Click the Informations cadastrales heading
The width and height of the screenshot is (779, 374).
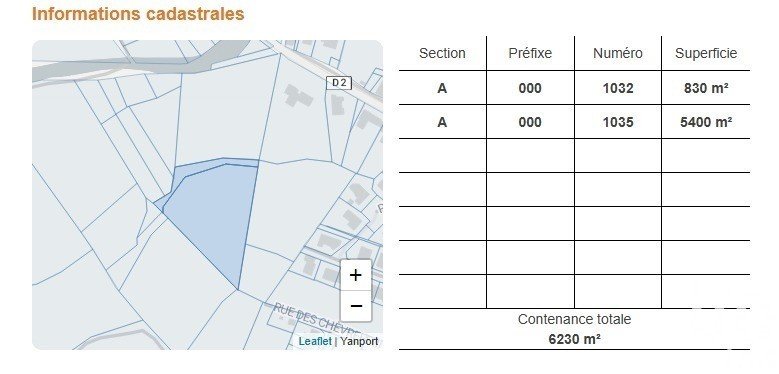[138, 14]
